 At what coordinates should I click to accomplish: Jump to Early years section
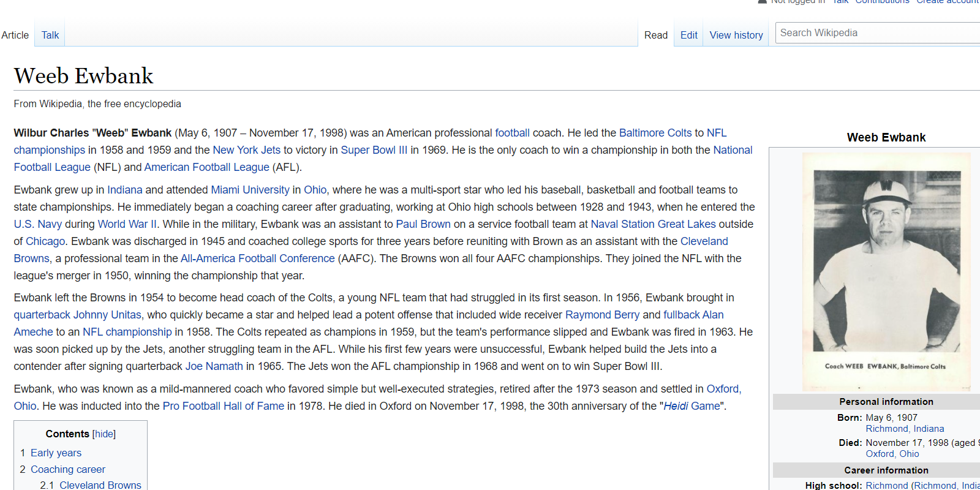56,453
